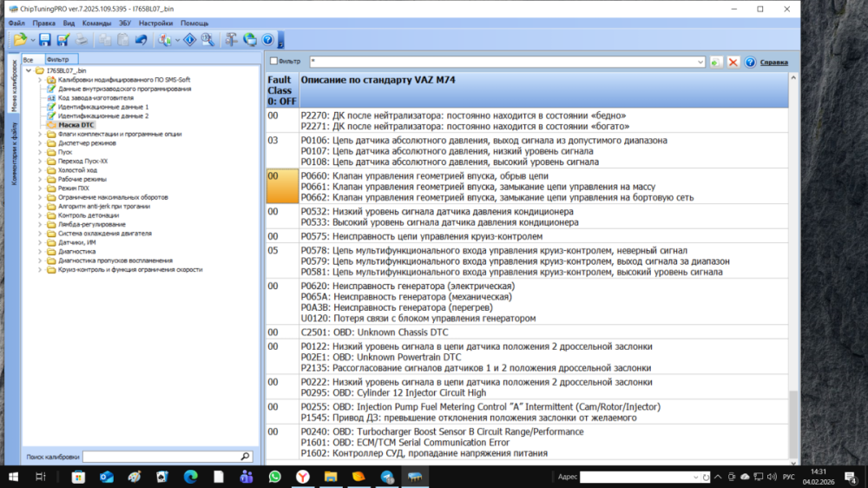Click the blue diamond info icon

click(x=190, y=40)
